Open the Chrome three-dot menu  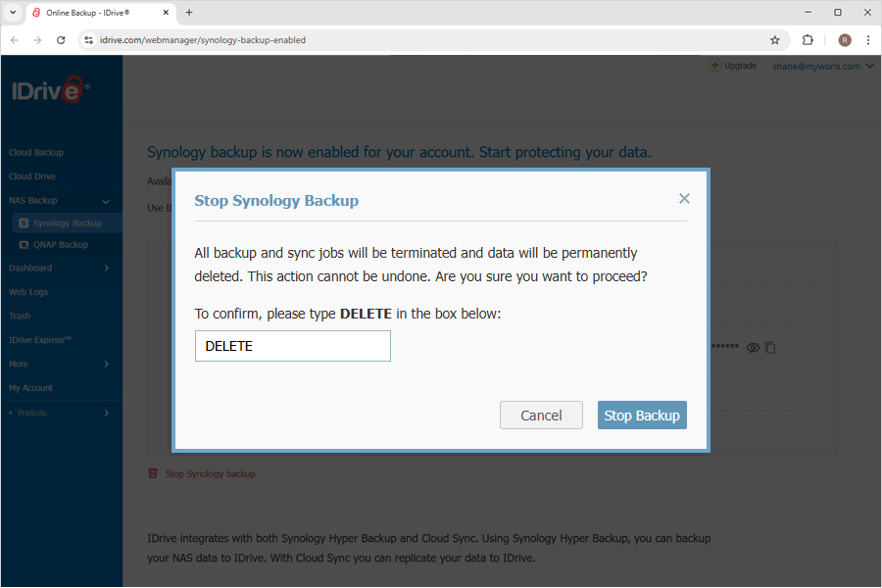tap(868, 40)
